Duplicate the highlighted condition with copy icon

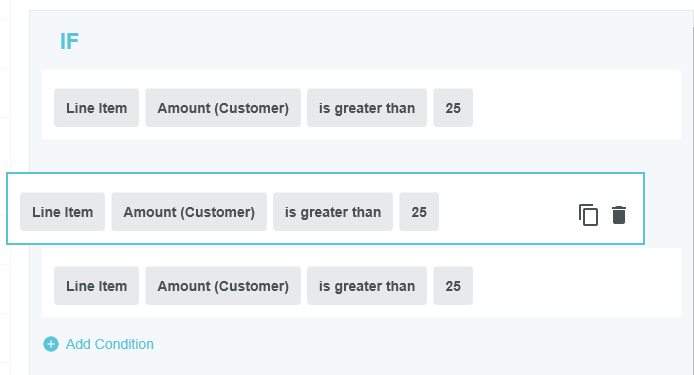pos(588,215)
